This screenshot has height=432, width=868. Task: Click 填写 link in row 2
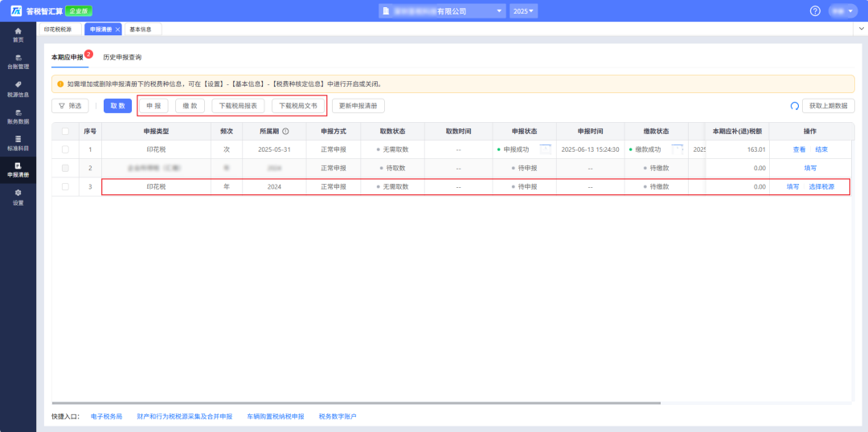[810, 168]
